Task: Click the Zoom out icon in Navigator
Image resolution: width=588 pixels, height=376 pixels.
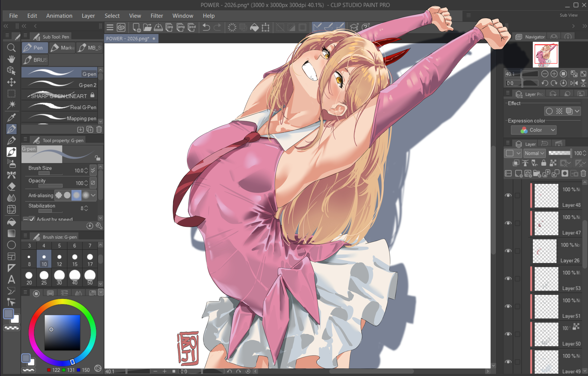Action: [x=545, y=74]
